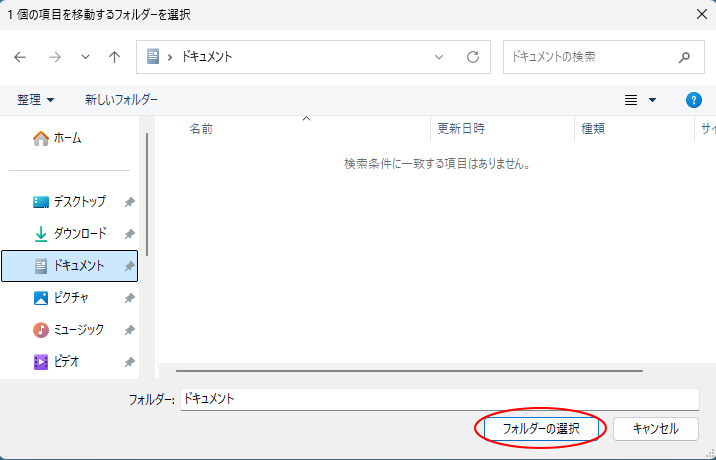The height and width of the screenshot is (460, 716).
Task: Open the 整理 menu
Action: click(36, 100)
